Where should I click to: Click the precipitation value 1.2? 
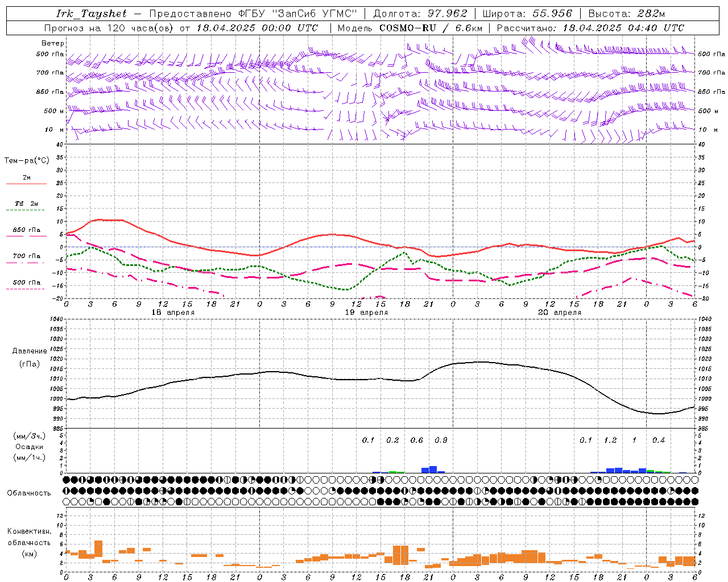[x=610, y=440]
